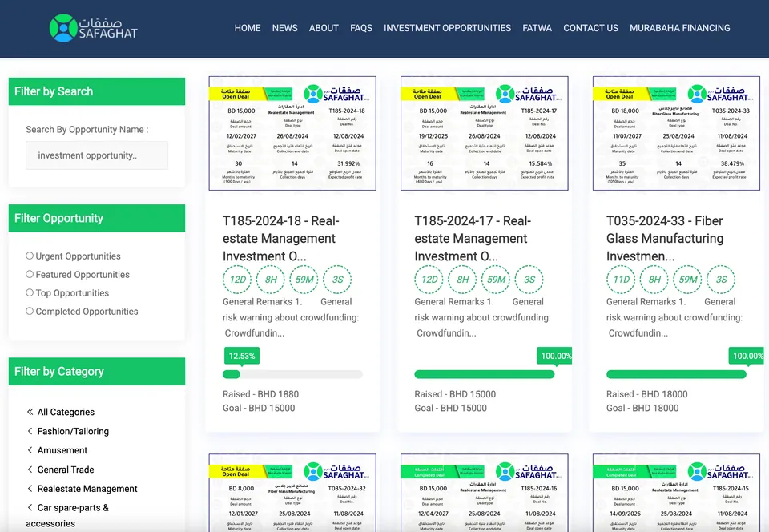Screen dimensions: 769x532
Task: Click the 59M countdown circle on T035-2024-33
Action: (x=687, y=280)
